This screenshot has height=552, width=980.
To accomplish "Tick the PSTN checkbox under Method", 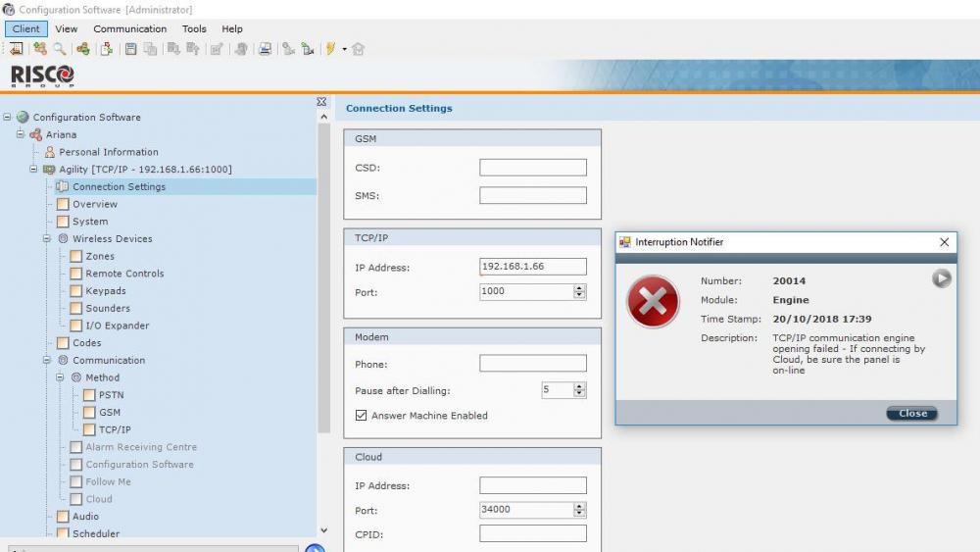I will pos(88,395).
